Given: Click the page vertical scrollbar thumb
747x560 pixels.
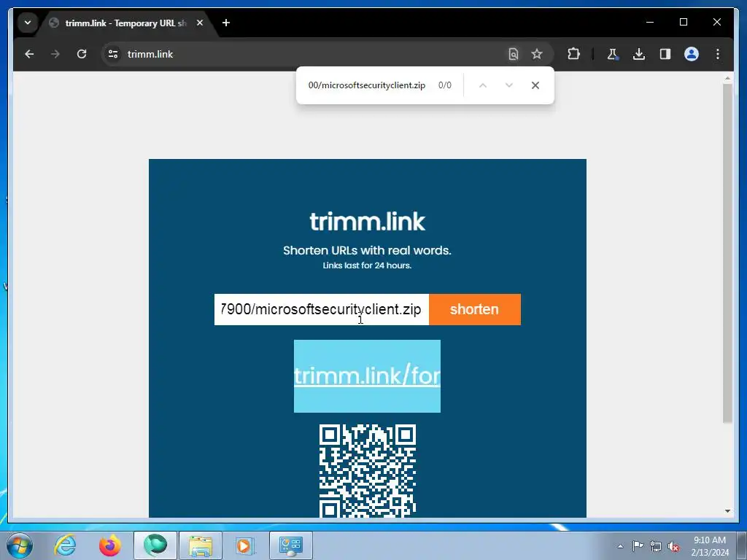Looking at the screenshot, I should (727, 252).
